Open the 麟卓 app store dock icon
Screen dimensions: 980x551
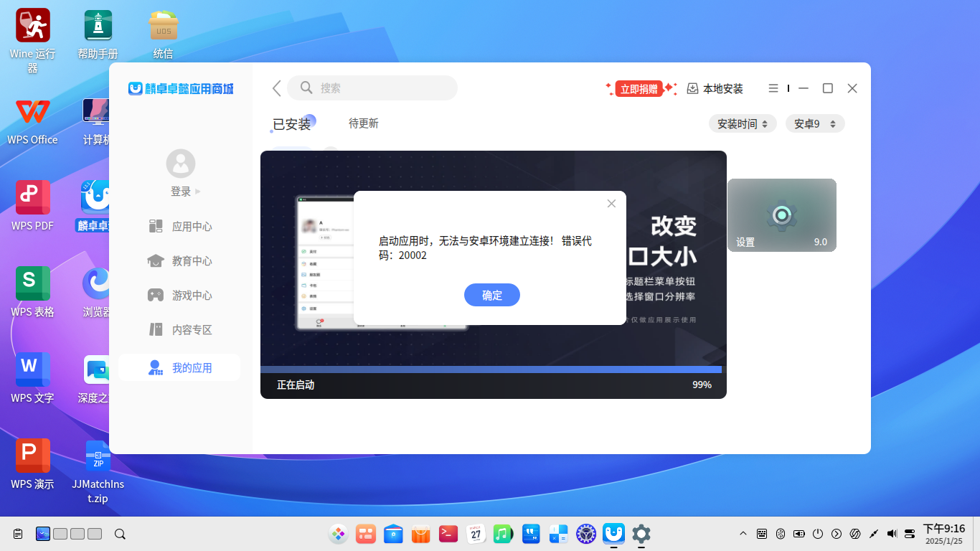(613, 534)
